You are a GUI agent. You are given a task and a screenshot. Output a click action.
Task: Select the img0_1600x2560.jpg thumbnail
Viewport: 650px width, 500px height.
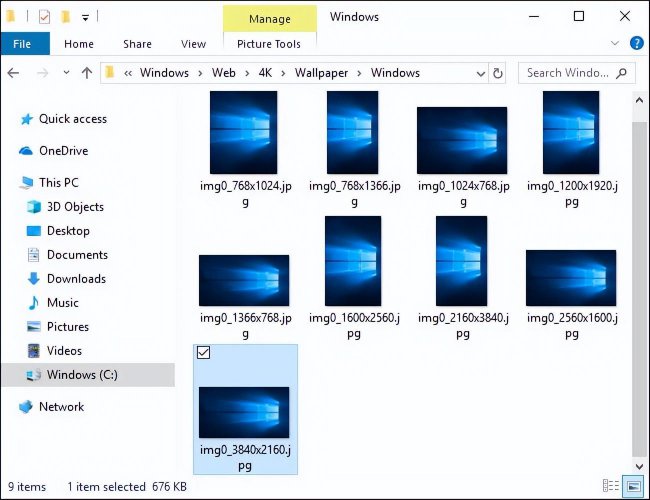353,261
